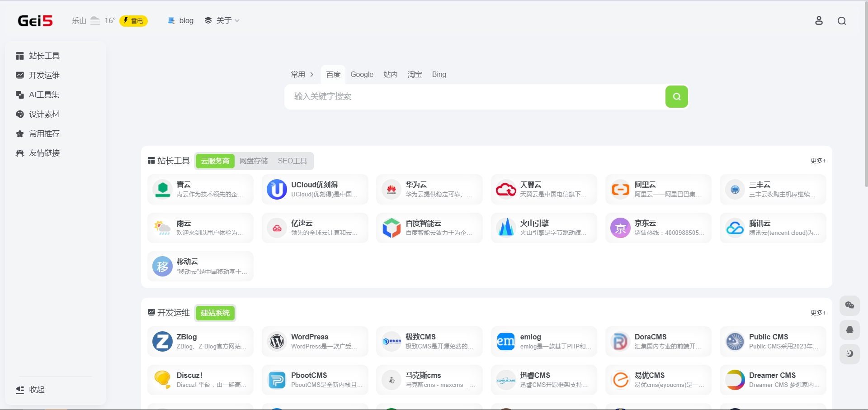Open 开发运维 in the sidebar
The image size is (868, 410).
point(38,75)
